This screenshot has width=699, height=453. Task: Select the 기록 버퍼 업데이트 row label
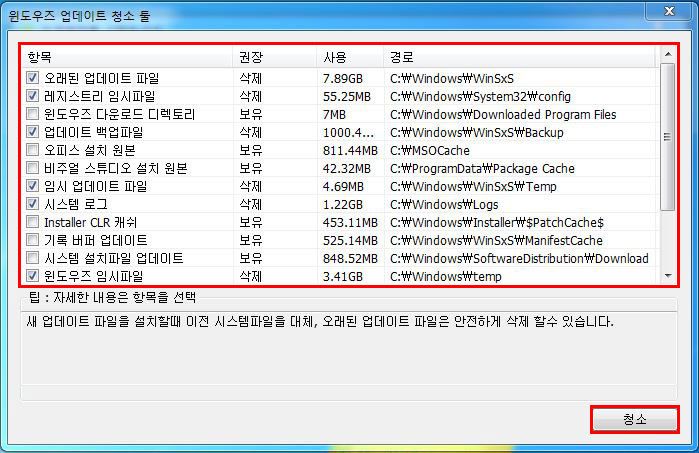click(x=95, y=240)
